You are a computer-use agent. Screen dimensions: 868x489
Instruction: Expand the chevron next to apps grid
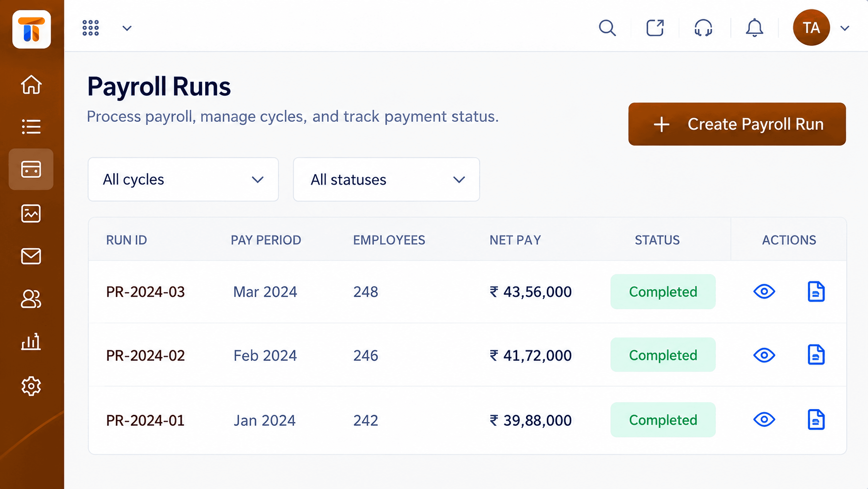point(127,28)
